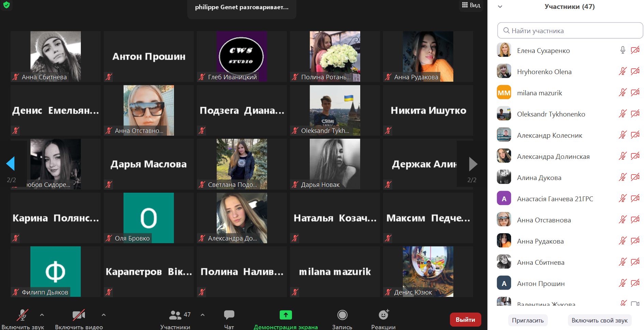Open the Вид view layout menu

point(471,5)
